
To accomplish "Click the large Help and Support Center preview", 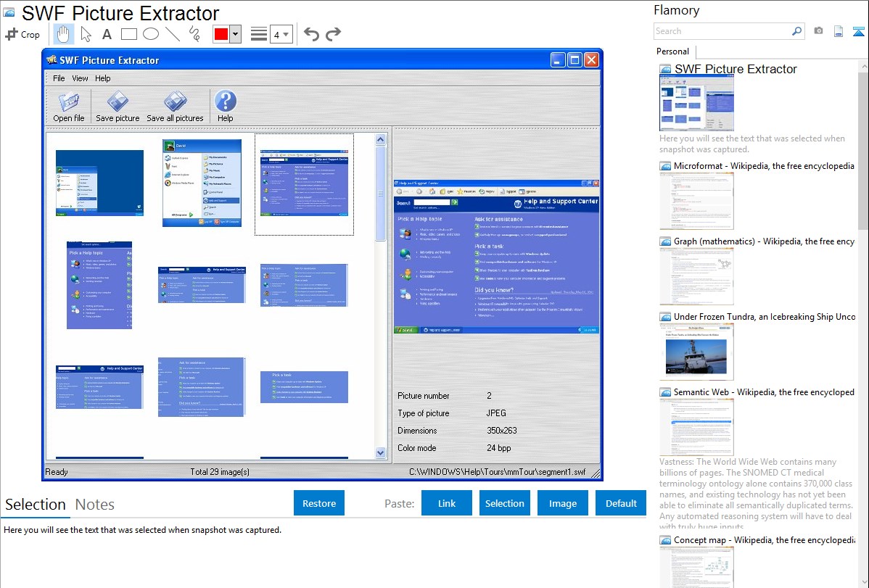I will tap(497, 256).
